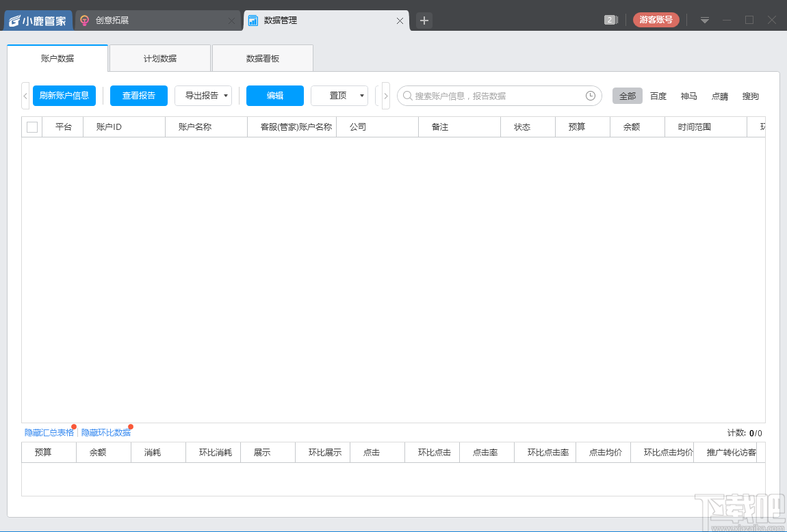The width and height of the screenshot is (787, 532).
Task: Open time range via clock icon in search bar
Action: [x=590, y=96]
